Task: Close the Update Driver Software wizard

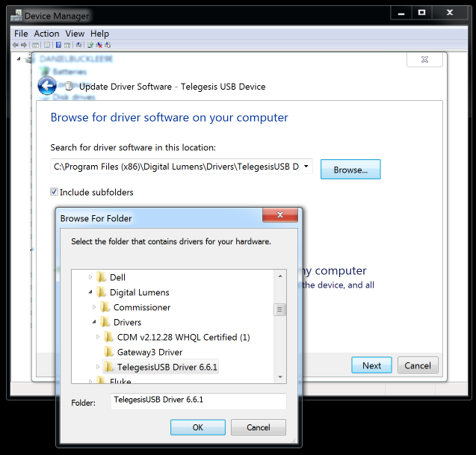Action: (x=424, y=60)
